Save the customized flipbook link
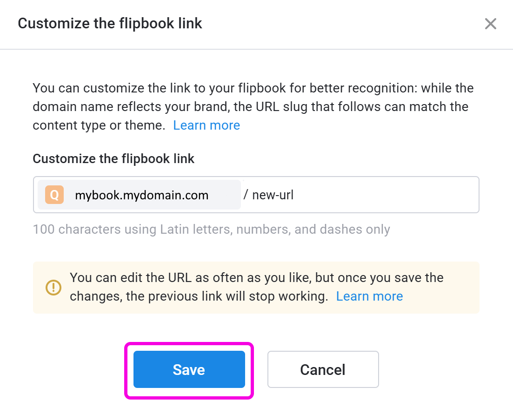Image resolution: width=513 pixels, height=420 pixels. [x=189, y=369]
